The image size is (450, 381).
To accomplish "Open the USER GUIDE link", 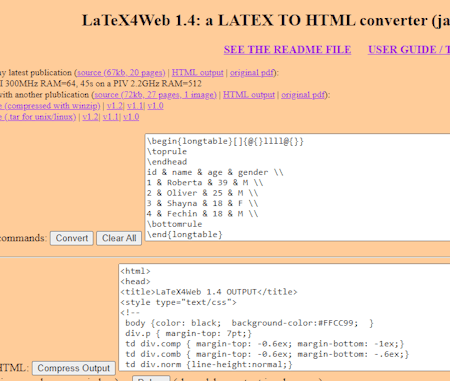I will click(409, 50).
